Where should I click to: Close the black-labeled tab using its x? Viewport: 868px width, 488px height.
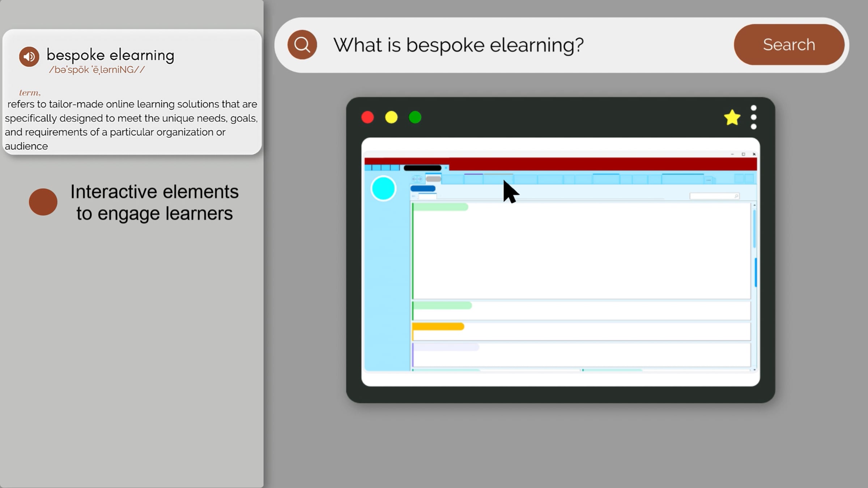point(446,168)
